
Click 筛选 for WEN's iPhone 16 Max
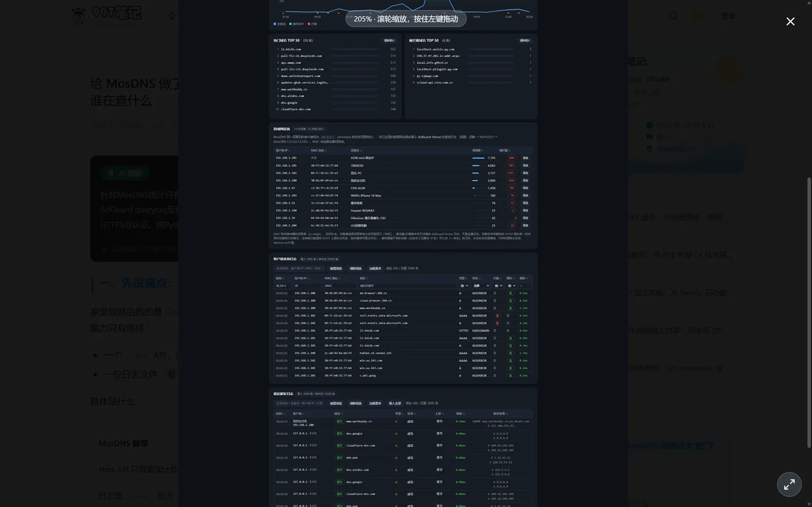coord(525,196)
